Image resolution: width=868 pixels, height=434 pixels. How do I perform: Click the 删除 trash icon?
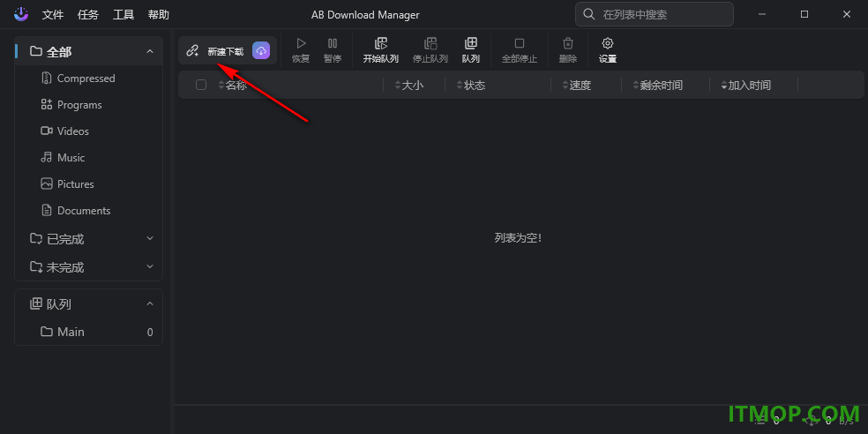568,43
